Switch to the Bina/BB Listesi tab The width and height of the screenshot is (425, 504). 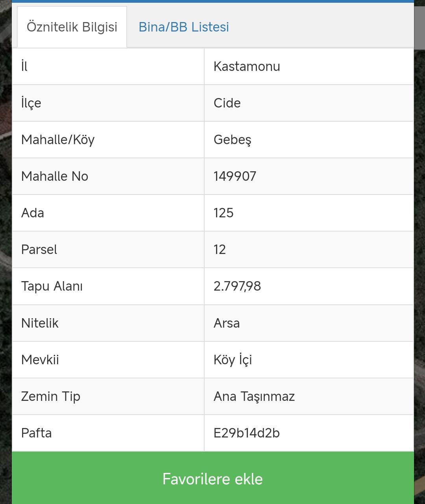point(184,27)
